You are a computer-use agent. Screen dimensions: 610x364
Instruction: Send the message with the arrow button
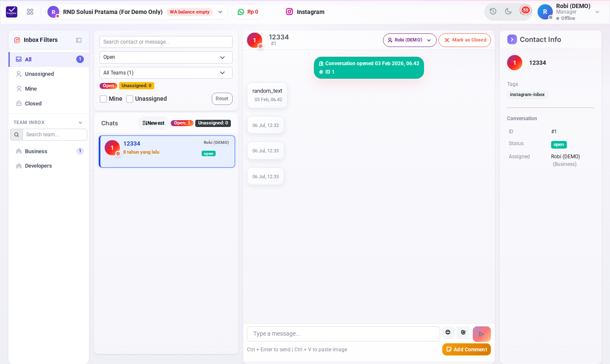coord(482,334)
